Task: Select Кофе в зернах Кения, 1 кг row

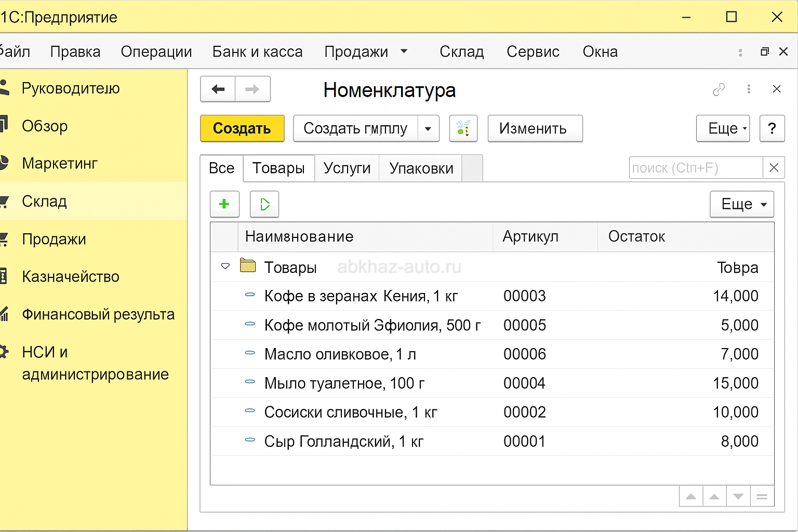Action: click(492, 296)
